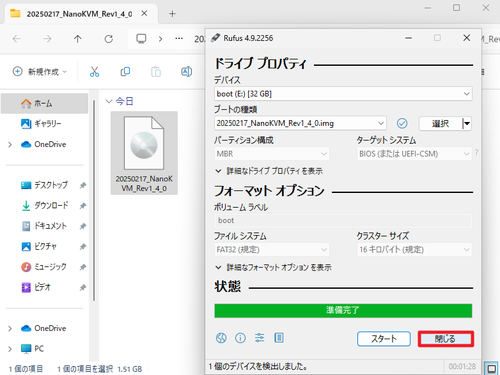Switch to the thumbnail view icon in the status bar
The image size is (500, 375).
[x=491, y=368]
